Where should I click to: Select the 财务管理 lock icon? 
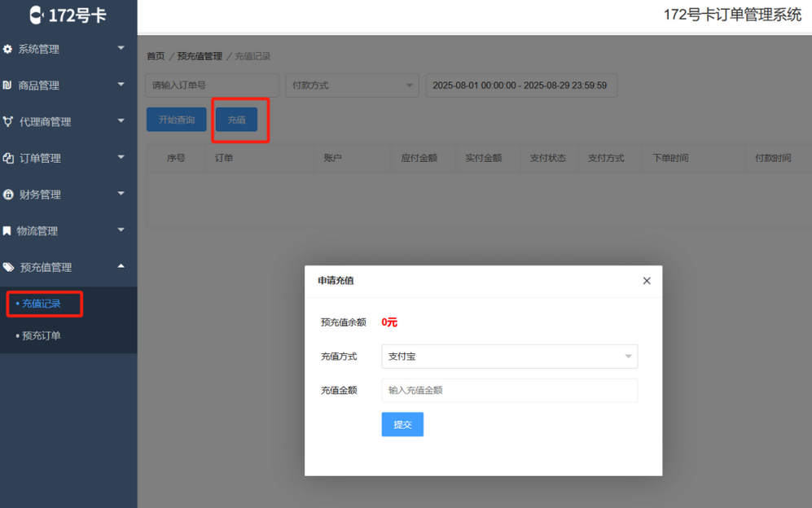[x=10, y=195]
